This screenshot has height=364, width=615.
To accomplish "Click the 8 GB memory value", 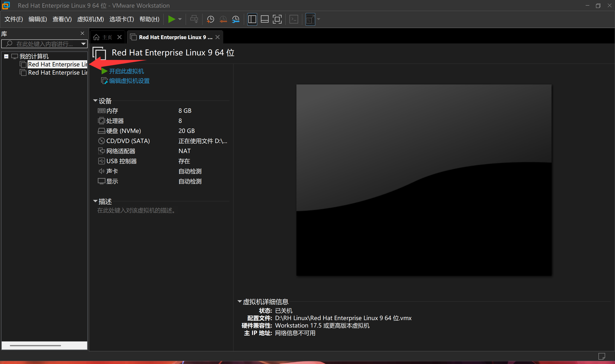I will tap(185, 111).
